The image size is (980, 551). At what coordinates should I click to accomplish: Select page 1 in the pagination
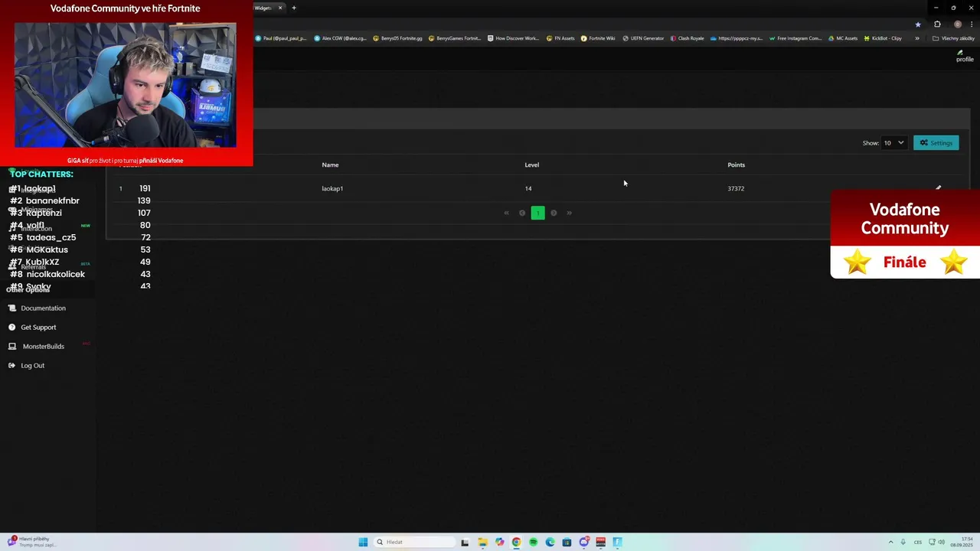pyautogui.click(x=537, y=213)
